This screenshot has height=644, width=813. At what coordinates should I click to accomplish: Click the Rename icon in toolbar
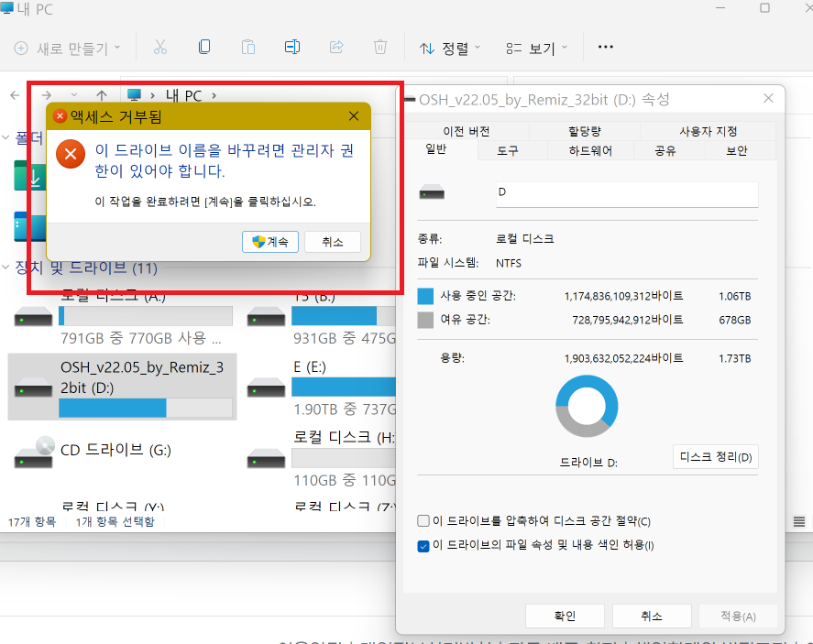(x=292, y=47)
